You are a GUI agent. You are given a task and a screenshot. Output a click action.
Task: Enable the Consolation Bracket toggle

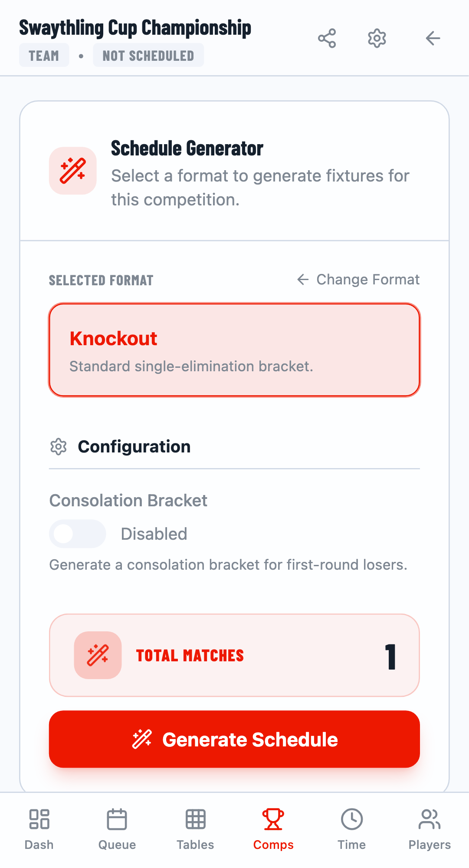pyautogui.click(x=77, y=534)
